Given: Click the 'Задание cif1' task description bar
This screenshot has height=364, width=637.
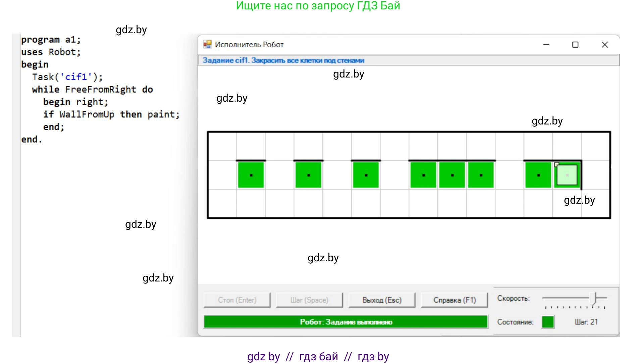Looking at the screenshot, I should (283, 60).
